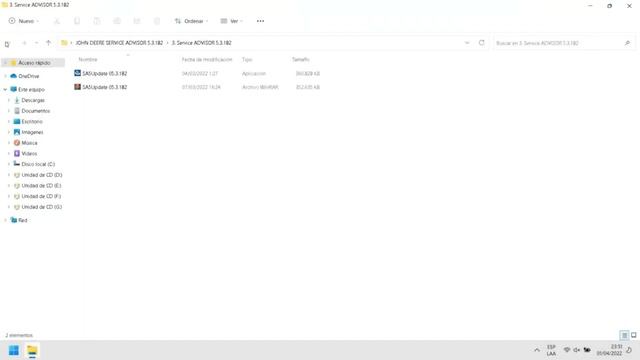The width and height of the screenshot is (640, 360).
Task: Switch to details view in status bar
Action: pos(624,336)
